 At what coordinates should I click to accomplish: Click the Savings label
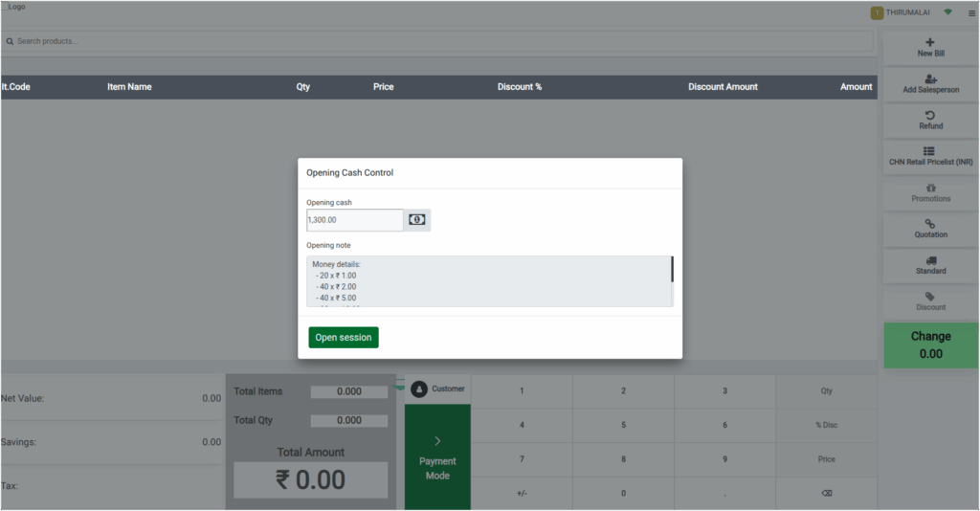19,442
